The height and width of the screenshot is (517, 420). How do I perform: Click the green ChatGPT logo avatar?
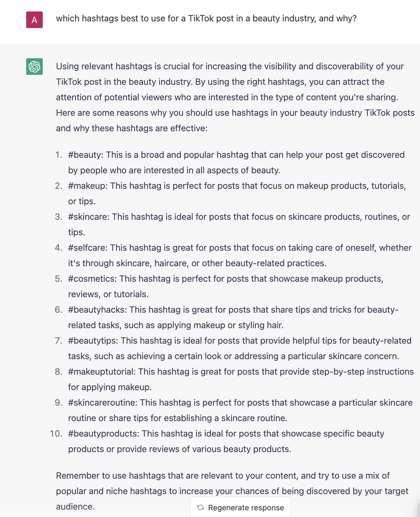click(x=34, y=66)
